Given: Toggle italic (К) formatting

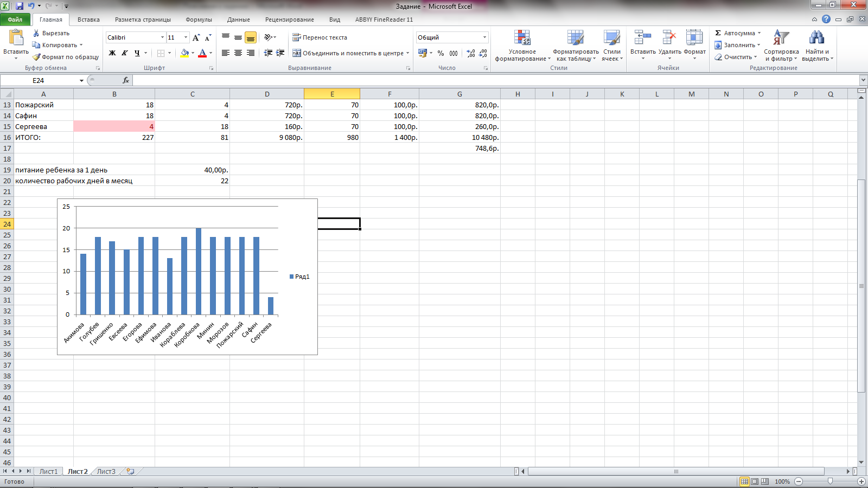Looking at the screenshot, I should point(125,53).
